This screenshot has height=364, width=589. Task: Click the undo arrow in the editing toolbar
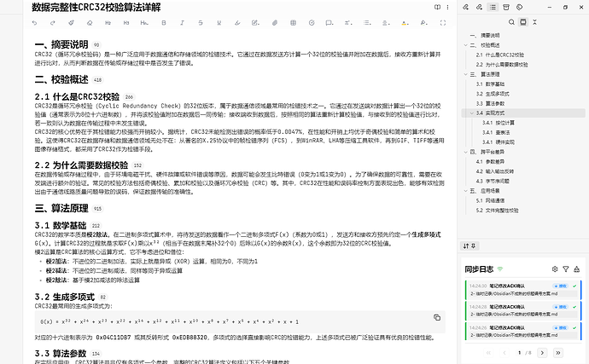tap(34, 23)
